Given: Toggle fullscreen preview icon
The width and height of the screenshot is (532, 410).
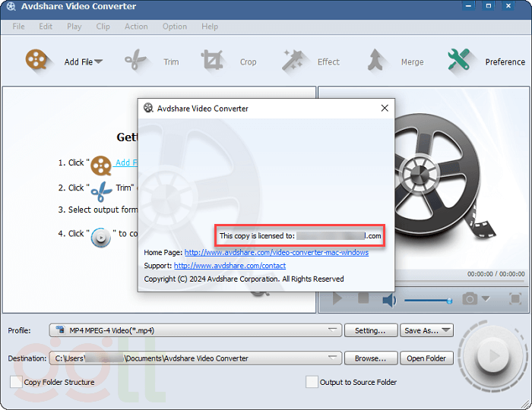Looking at the screenshot, I should coord(515,299).
